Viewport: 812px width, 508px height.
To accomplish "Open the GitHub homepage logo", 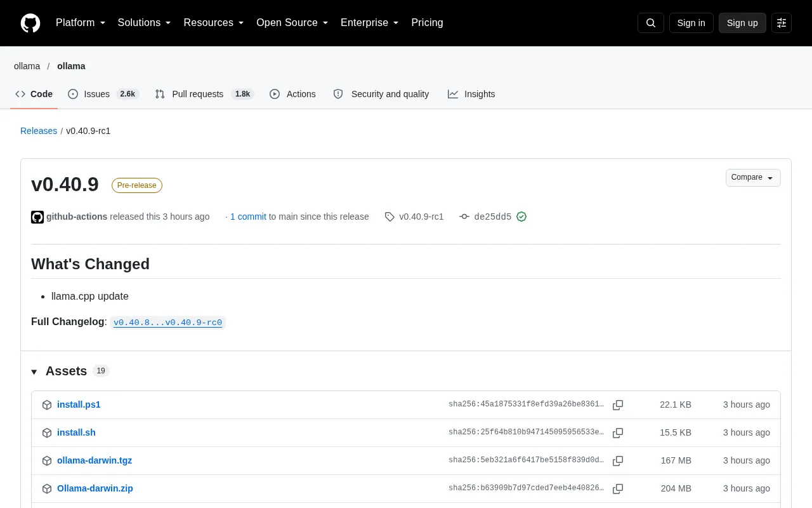I will point(30,23).
